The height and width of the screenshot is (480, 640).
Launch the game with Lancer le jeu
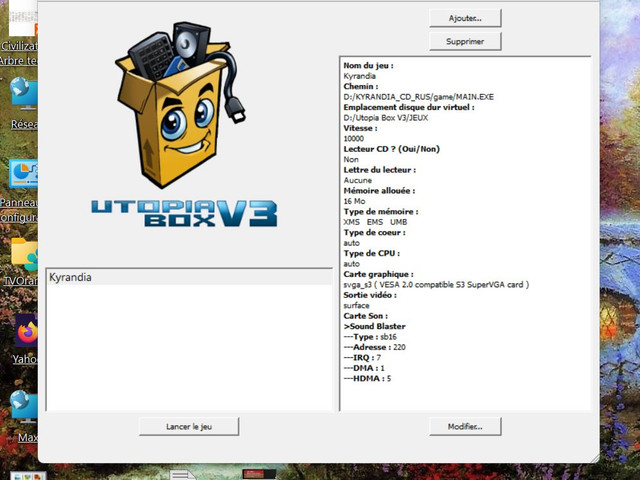pyautogui.click(x=189, y=427)
